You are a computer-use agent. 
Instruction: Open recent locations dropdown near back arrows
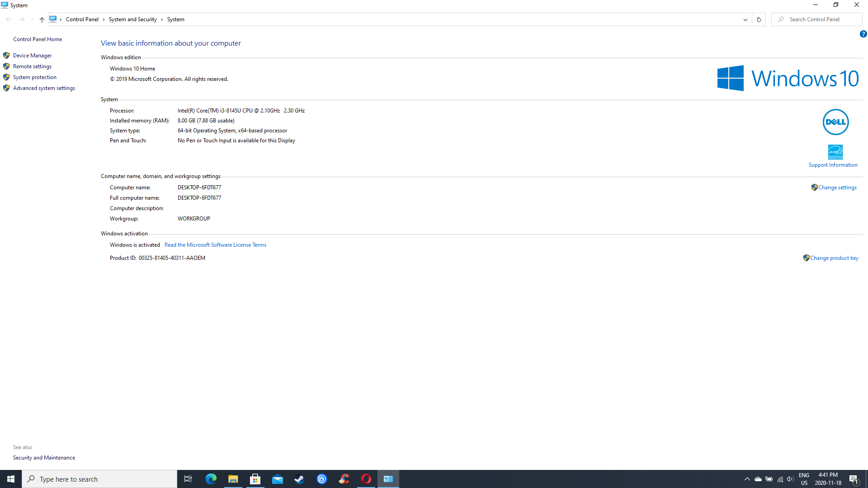(x=32, y=19)
